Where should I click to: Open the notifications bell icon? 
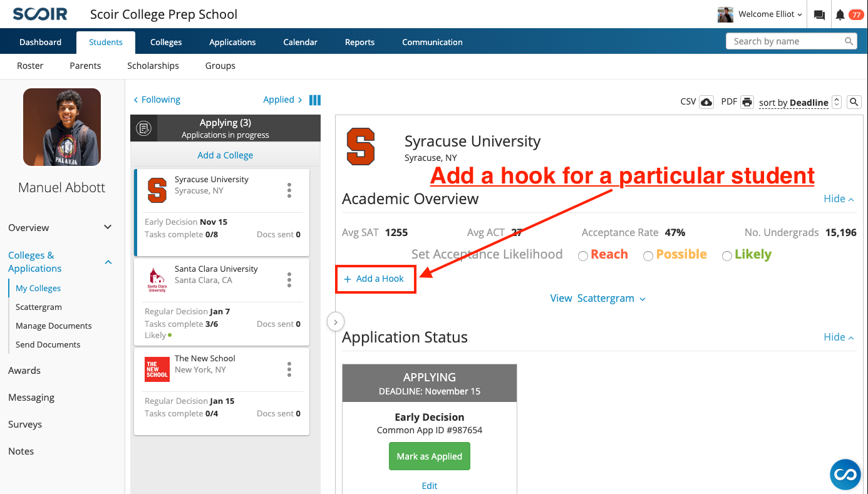[x=840, y=15]
